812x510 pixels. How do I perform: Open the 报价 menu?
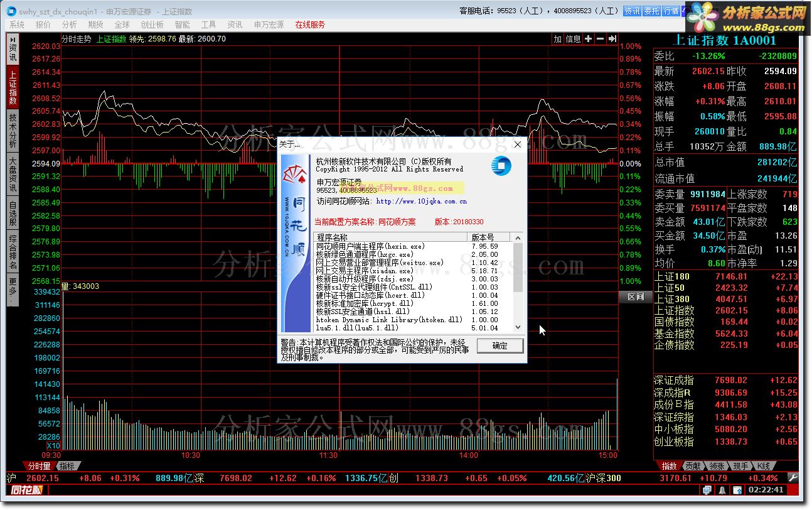coord(43,24)
